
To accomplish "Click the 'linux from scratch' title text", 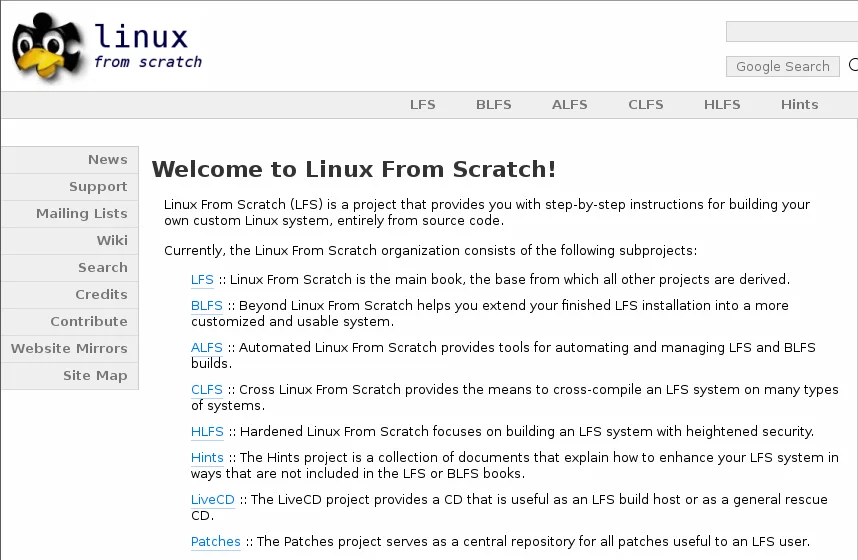I will [148, 46].
